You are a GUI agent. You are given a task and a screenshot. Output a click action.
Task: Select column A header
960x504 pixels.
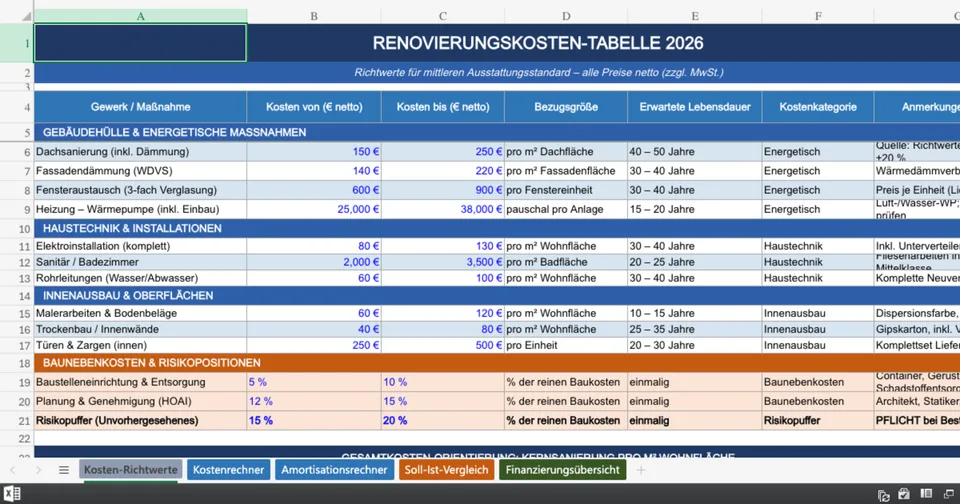140,16
